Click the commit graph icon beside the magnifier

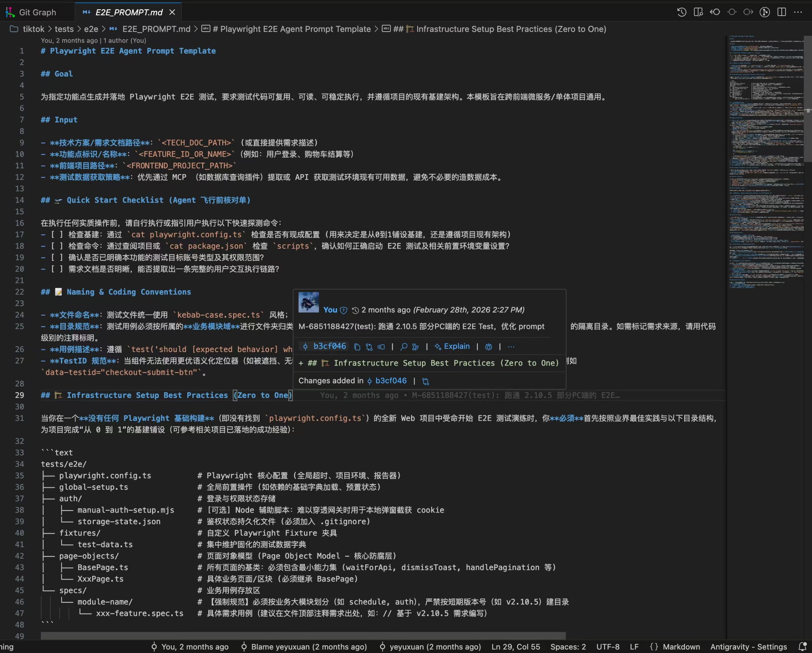coord(416,347)
